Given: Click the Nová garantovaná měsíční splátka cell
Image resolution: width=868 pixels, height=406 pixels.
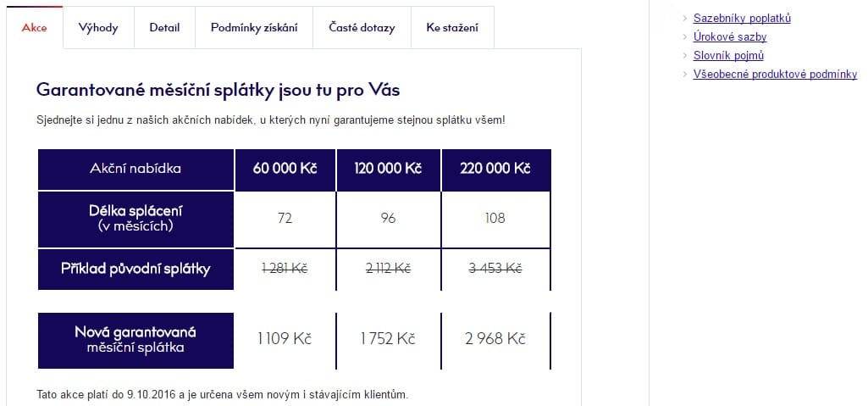Looking at the screenshot, I should pos(135,340).
